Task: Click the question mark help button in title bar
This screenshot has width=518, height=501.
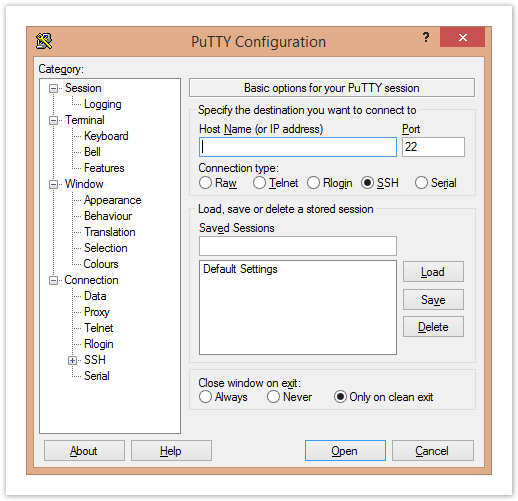Action: [426, 37]
